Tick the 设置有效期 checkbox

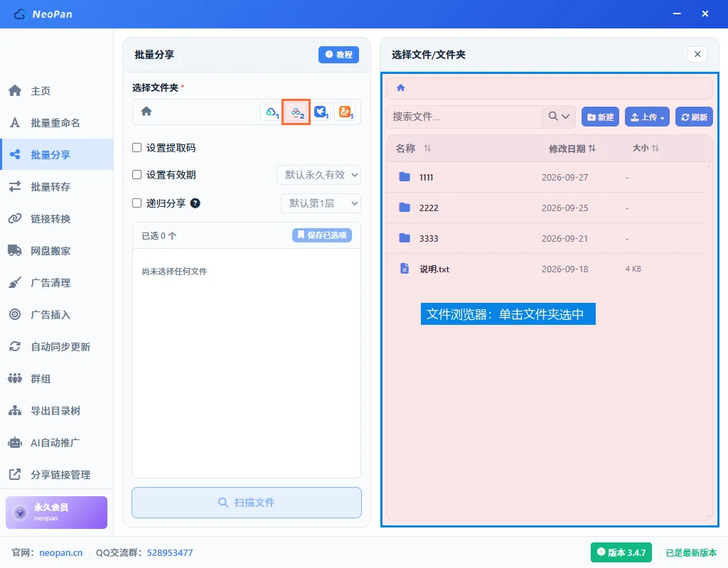[137, 175]
